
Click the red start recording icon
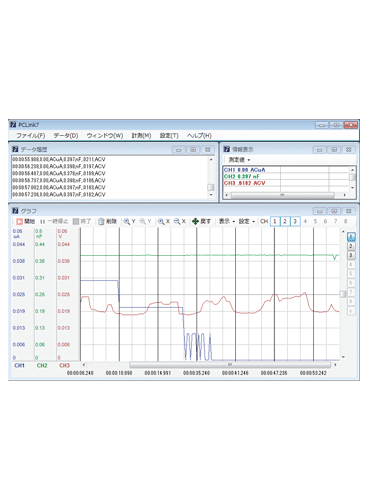pos(19,221)
